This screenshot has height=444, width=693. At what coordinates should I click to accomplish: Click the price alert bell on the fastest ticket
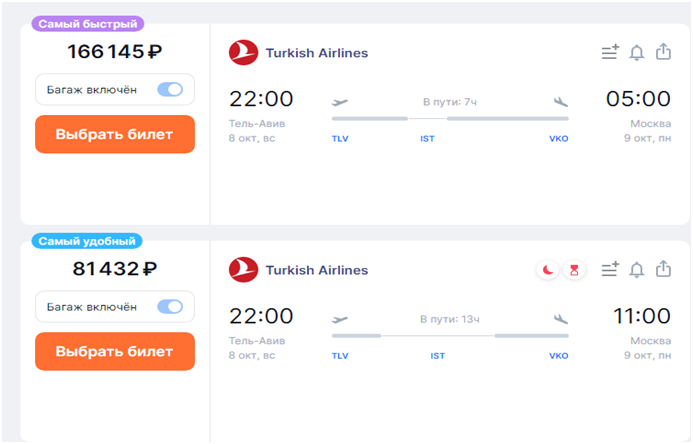(636, 53)
